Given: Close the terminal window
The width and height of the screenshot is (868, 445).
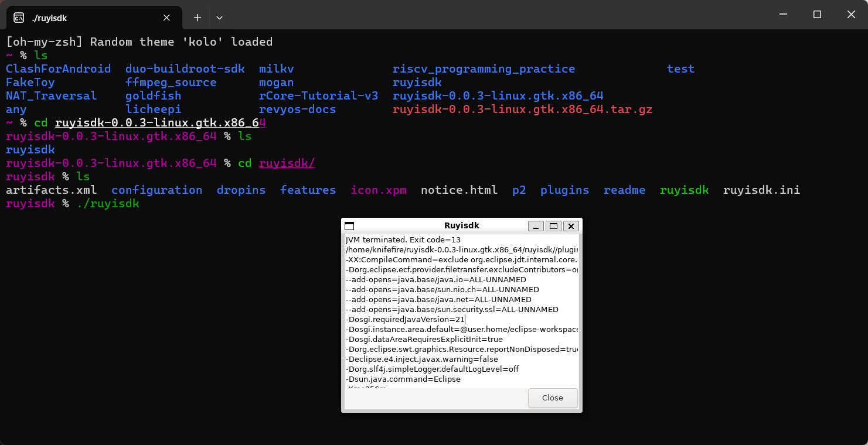Looking at the screenshot, I should coord(852,15).
